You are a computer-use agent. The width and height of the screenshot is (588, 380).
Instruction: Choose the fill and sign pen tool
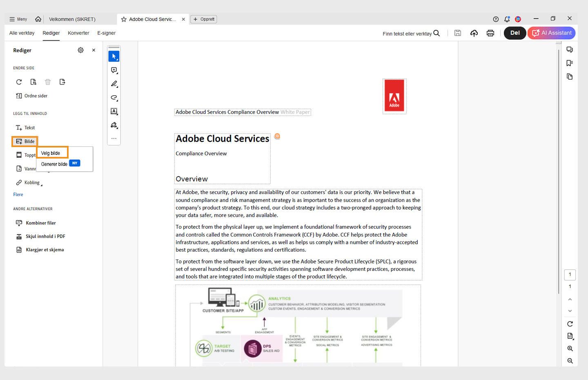(114, 125)
